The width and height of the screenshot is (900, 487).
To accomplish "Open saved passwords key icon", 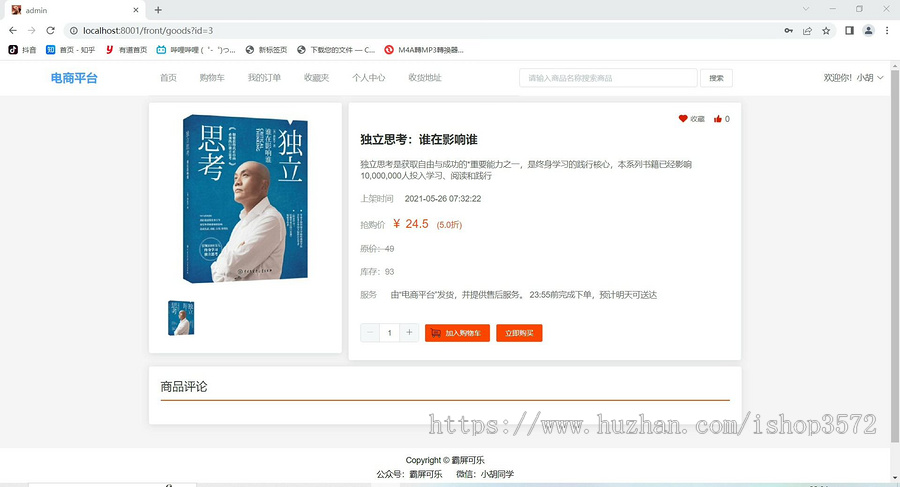I will tap(789, 30).
